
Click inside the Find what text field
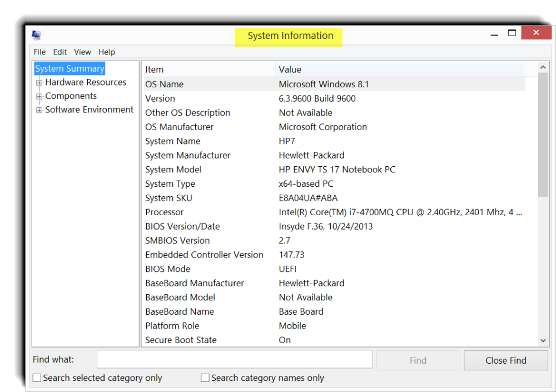click(235, 359)
